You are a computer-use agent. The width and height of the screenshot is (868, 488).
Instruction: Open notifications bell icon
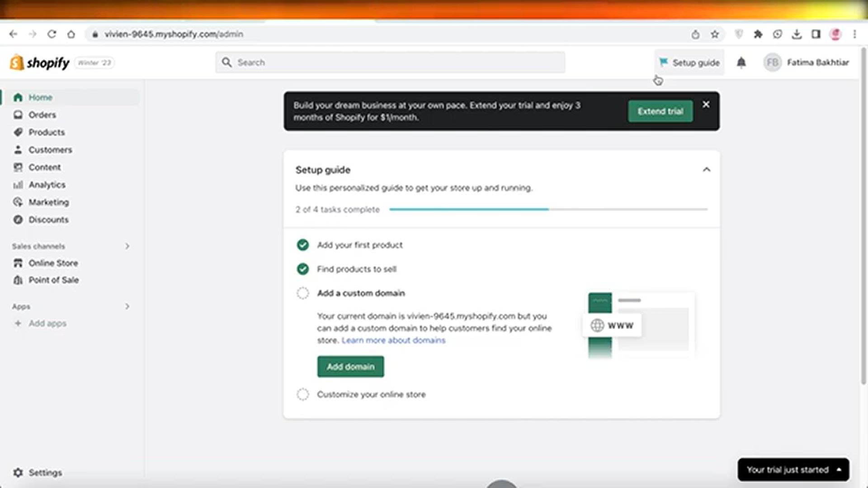[x=741, y=62]
